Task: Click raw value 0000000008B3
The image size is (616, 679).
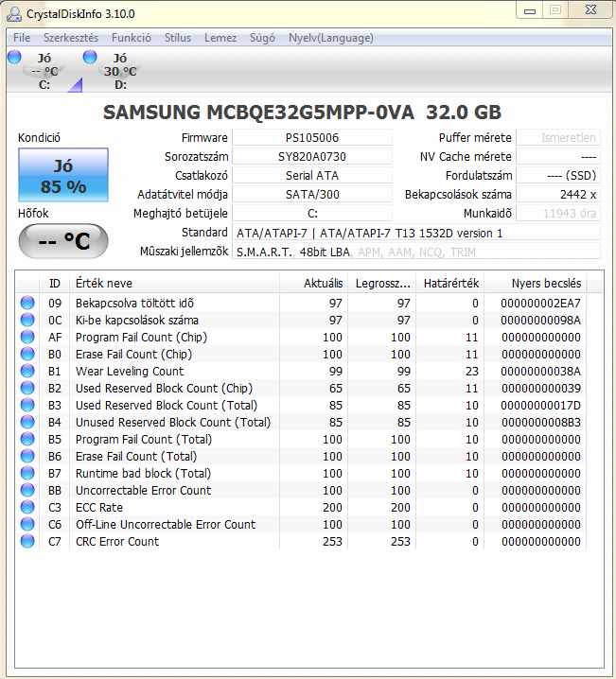Action: 540,422
